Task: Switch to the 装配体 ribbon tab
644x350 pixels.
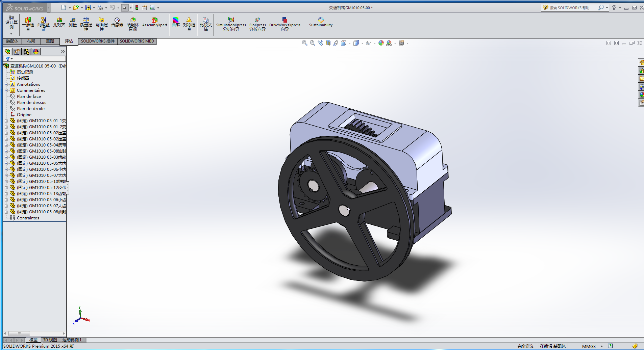Action: point(12,41)
